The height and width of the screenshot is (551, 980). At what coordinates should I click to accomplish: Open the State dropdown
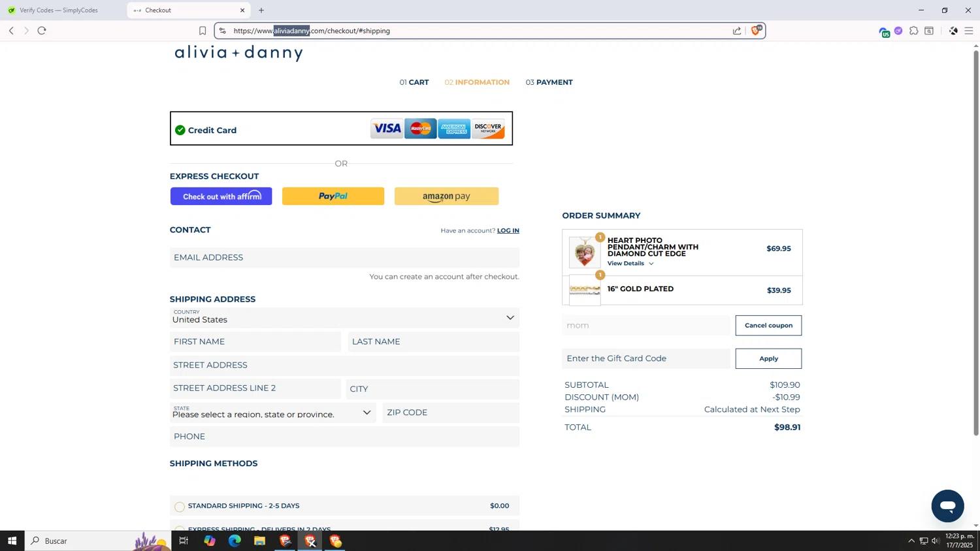coord(273,413)
